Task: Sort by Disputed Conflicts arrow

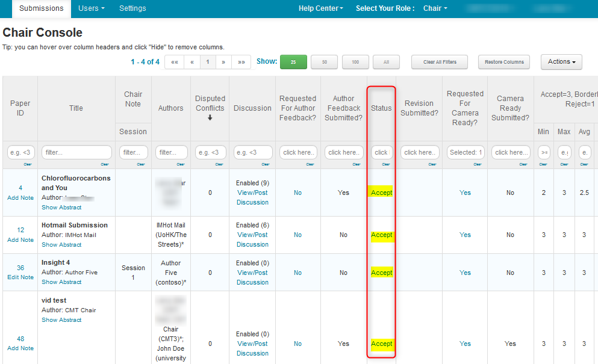Action: [x=210, y=118]
